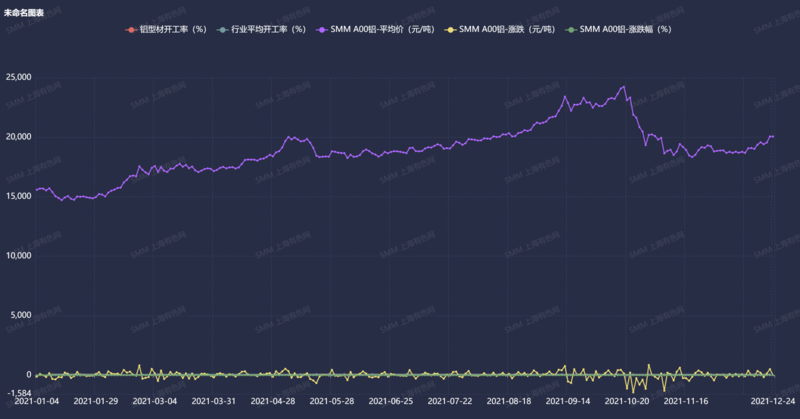Click the teal 行业平均开工率 legend marker
Viewport: 800px width, 419px height.
222,29
